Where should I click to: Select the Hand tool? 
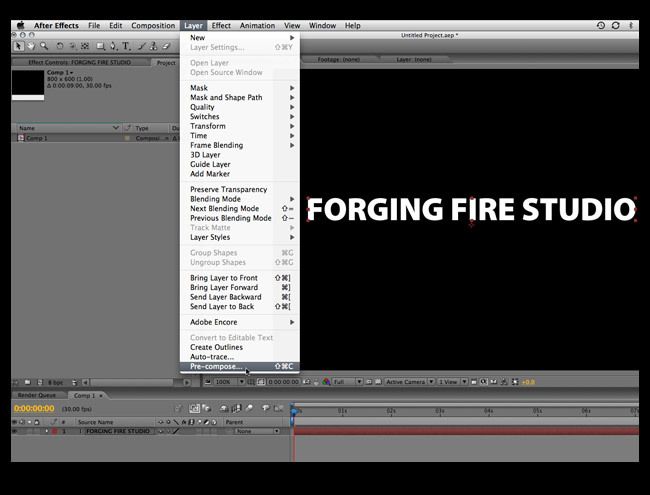[x=31, y=46]
